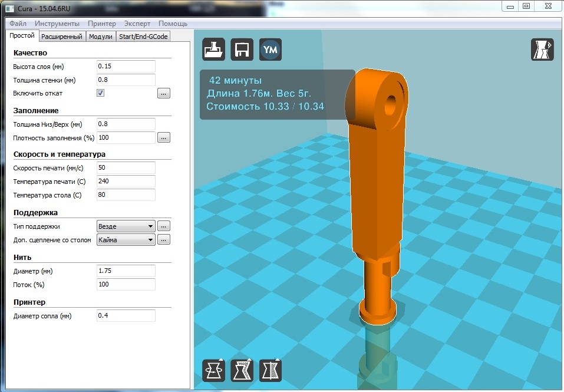
Task: Switch to the Start/End-GCode tab
Action: 143,37
